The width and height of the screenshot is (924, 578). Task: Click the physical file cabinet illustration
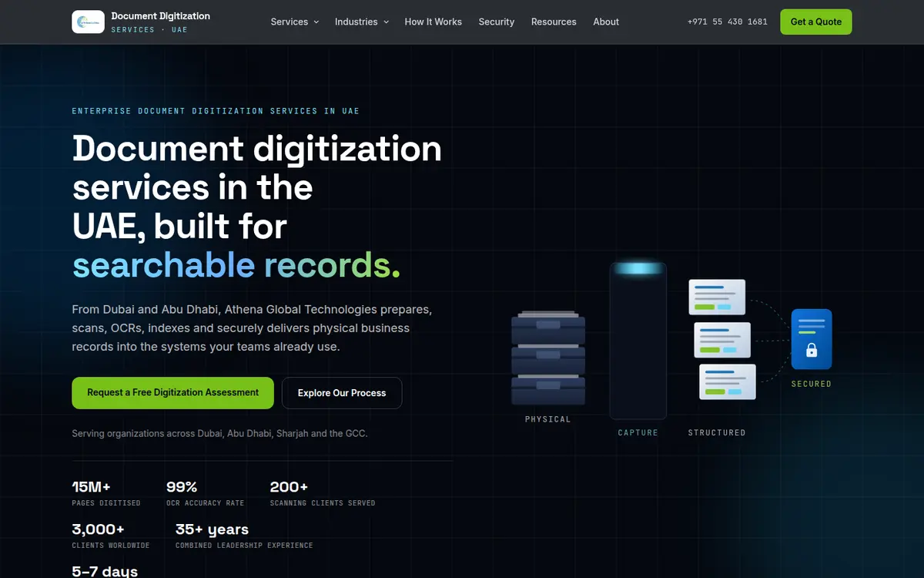(x=548, y=357)
